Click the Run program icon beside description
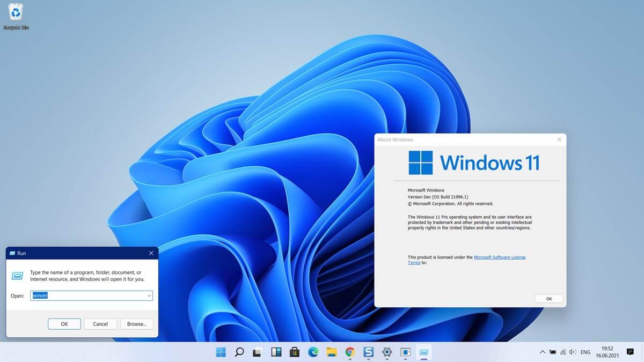 (17, 276)
